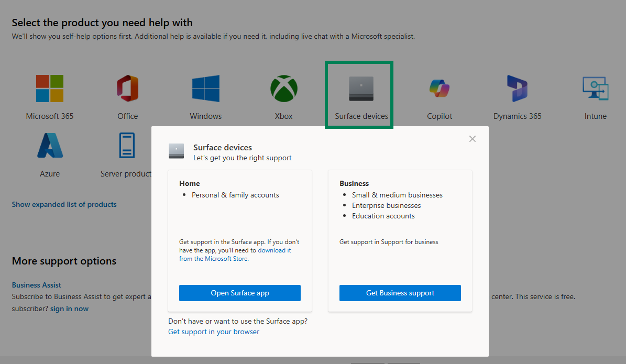Click the Home card heading

pos(189,183)
